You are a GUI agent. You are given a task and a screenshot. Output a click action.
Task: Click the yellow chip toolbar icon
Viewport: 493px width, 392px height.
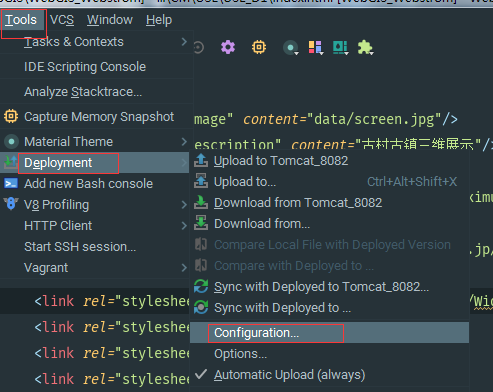tap(259, 47)
